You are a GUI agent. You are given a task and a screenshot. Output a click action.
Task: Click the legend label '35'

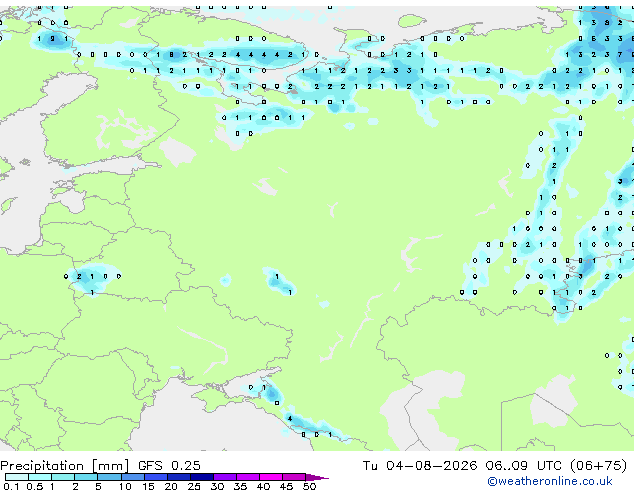pos(240,486)
